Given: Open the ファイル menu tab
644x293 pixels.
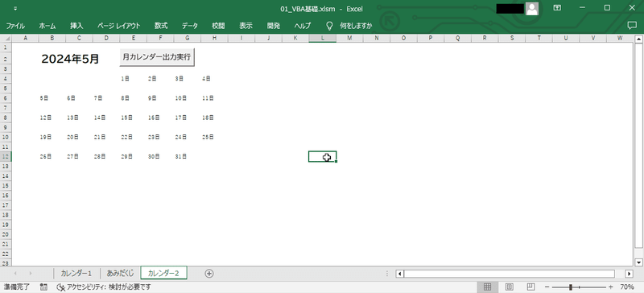Looking at the screenshot, I should coord(15,26).
